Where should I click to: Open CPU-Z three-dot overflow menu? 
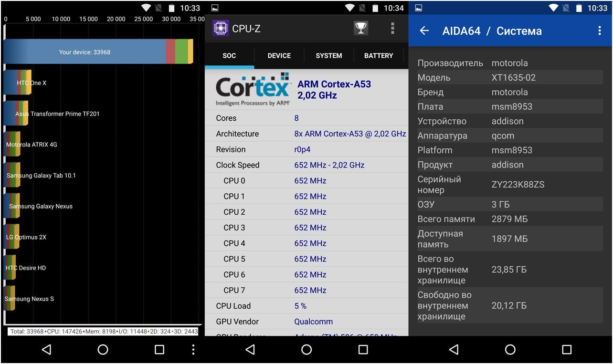click(392, 29)
